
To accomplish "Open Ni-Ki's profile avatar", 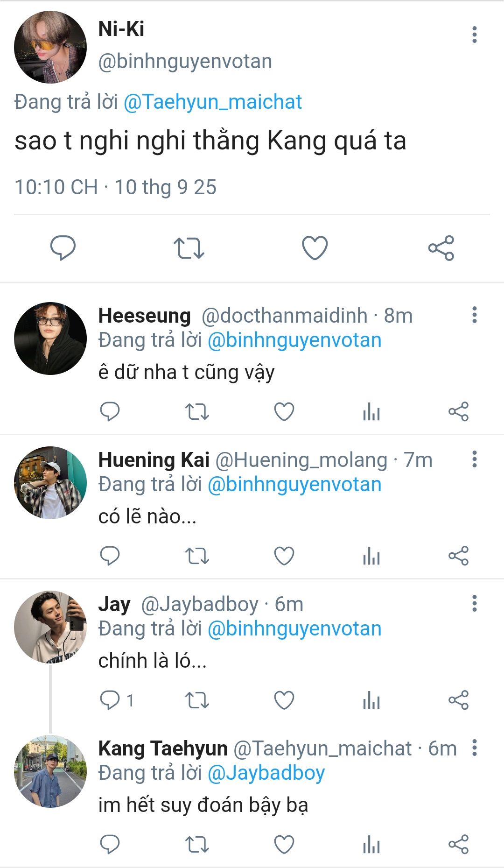I will pos(50,47).
